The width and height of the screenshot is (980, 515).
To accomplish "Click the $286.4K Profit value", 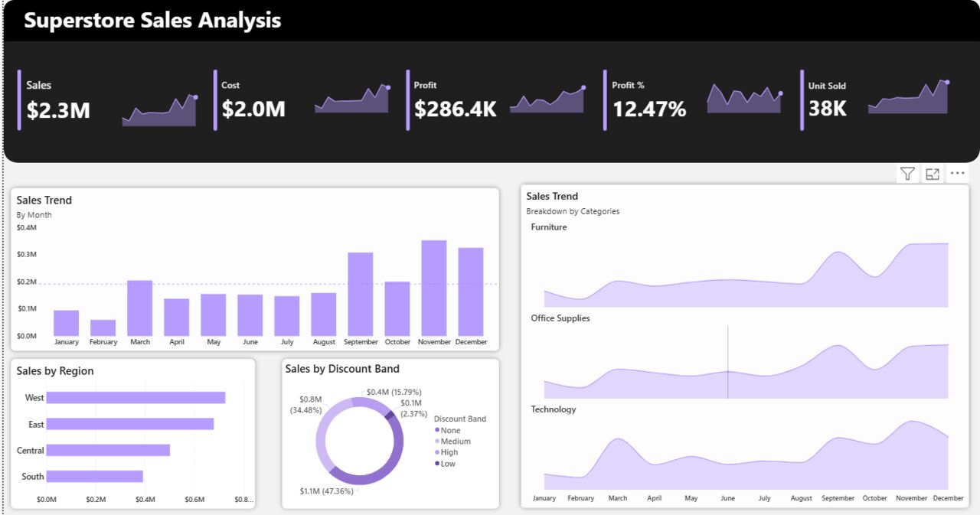I will click(456, 109).
